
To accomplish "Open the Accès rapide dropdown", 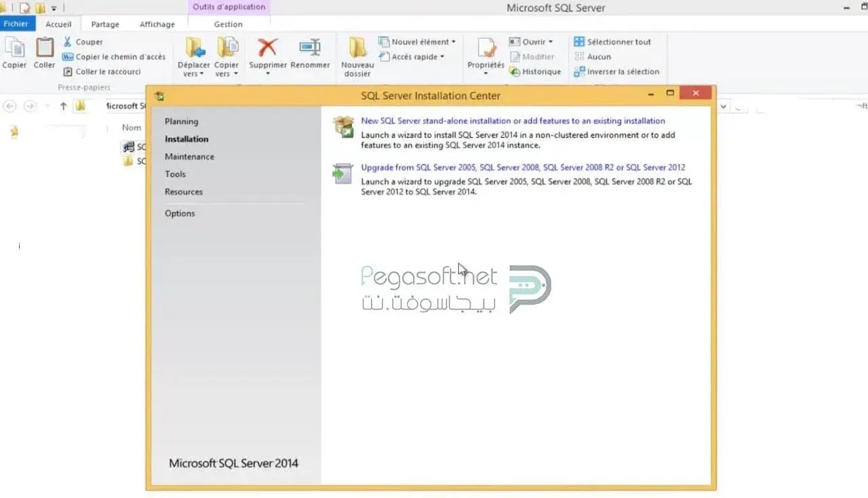I will 412,57.
